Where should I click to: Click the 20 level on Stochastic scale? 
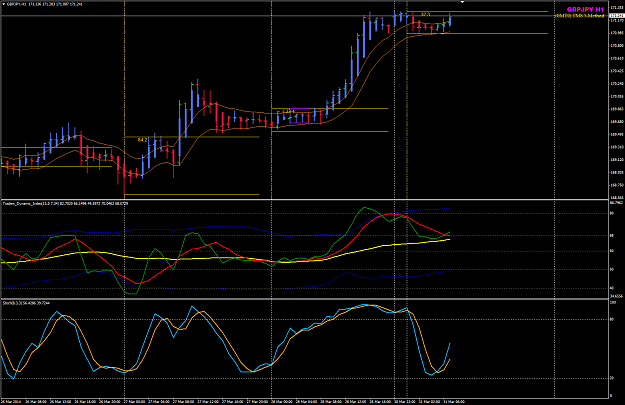point(613,378)
